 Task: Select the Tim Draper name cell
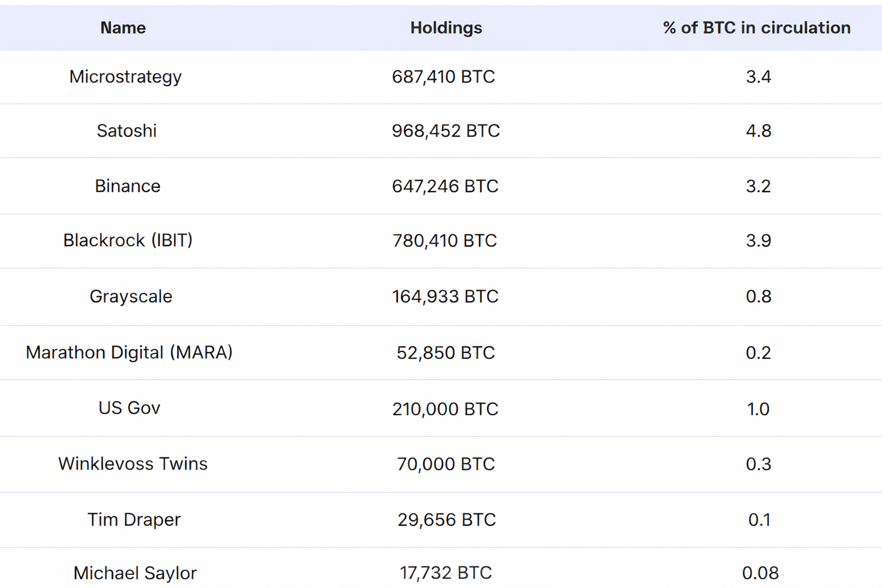[x=134, y=519]
